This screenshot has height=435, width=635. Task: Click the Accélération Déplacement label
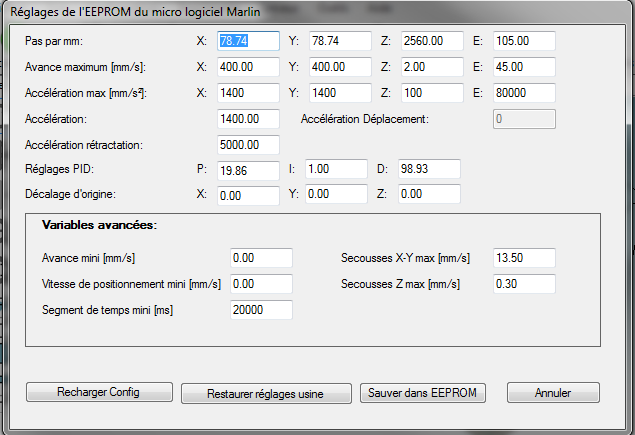[x=364, y=119]
